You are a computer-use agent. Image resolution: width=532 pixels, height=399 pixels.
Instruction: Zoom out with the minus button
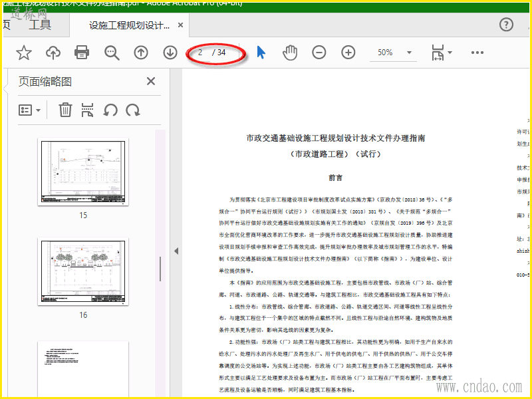click(x=319, y=53)
